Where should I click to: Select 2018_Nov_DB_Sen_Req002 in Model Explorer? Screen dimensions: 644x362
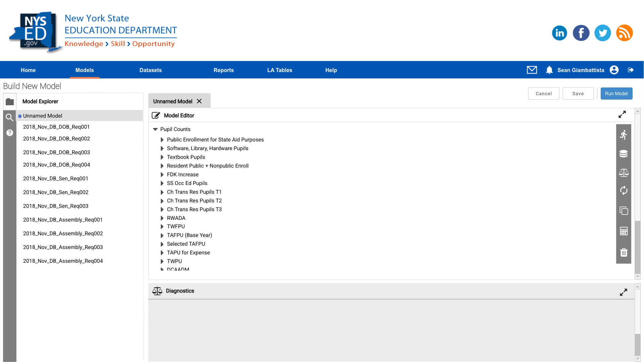56,192
